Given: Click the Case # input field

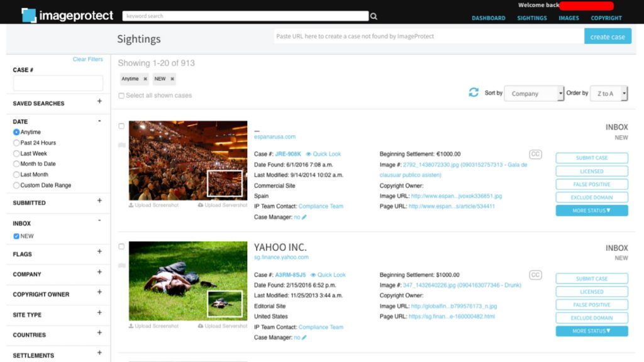Looking at the screenshot, I should (58, 83).
